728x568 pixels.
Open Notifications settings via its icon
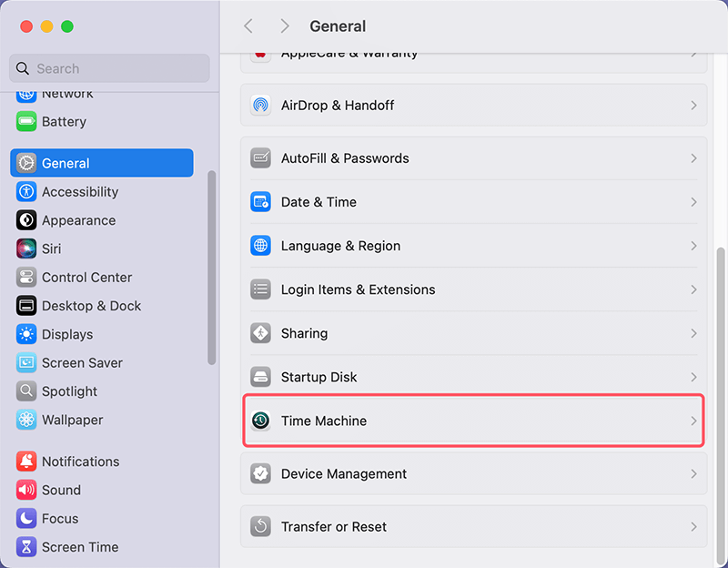click(x=25, y=461)
